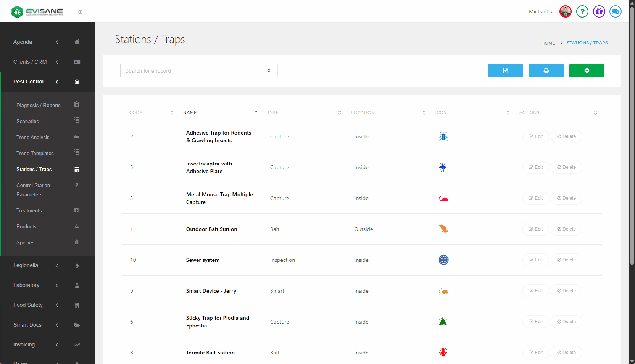
Task: Open the chat bubbles icon
Action: [x=616, y=11]
